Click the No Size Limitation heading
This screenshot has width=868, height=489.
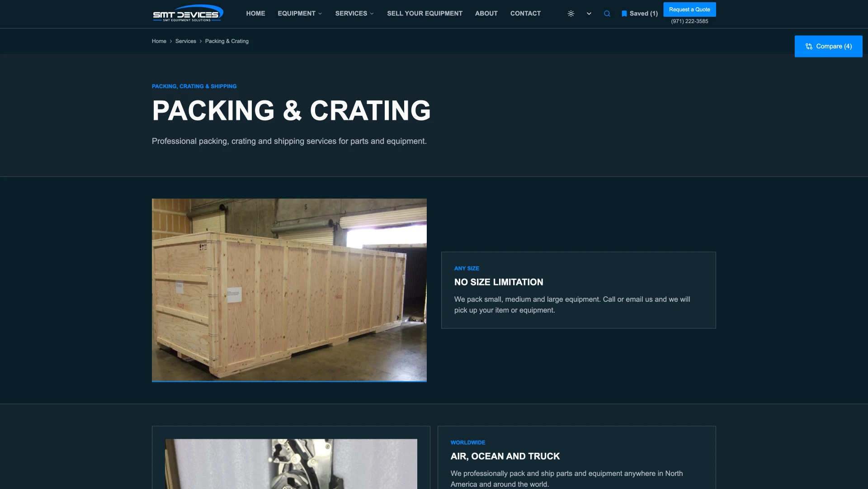499,282
